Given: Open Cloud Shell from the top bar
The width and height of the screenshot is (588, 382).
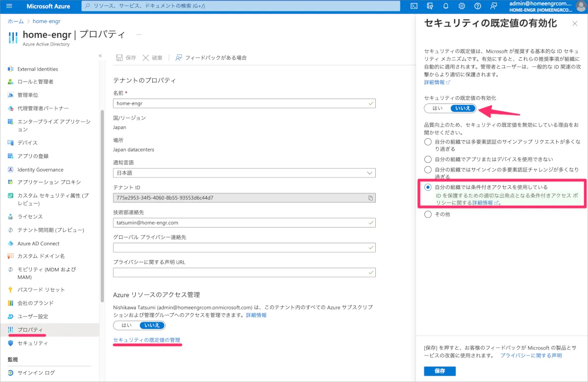Looking at the screenshot, I should (x=414, y=6).
